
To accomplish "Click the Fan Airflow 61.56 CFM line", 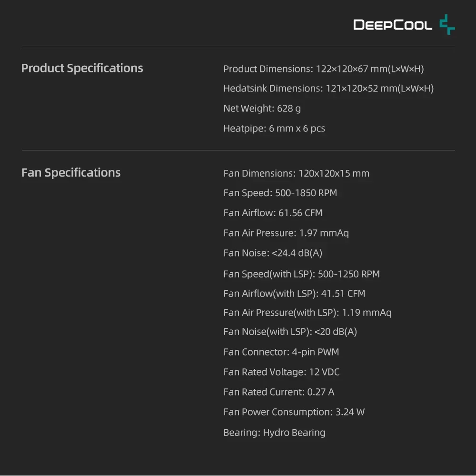I will coord(273,213).
